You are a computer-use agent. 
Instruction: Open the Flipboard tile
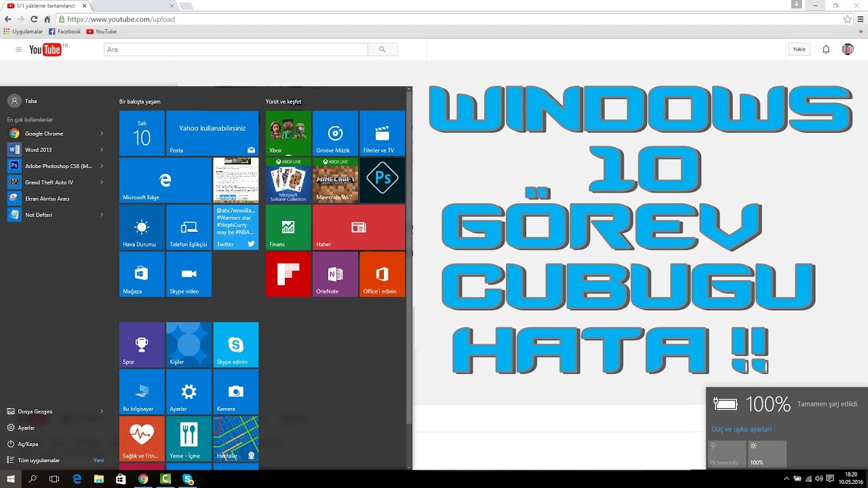tap(288, 274)
